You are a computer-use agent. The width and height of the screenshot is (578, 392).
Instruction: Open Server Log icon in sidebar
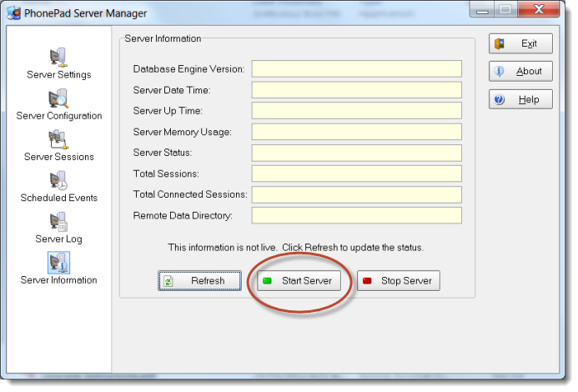point(58,222)
